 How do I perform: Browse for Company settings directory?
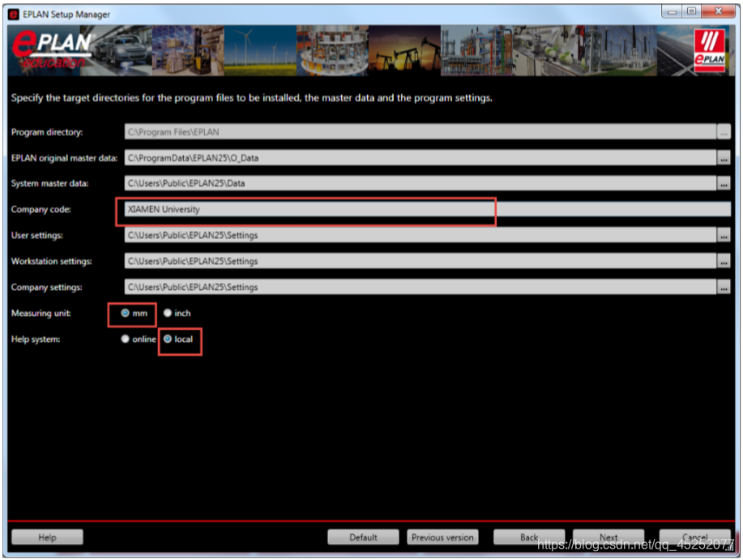[x=724, y=288]
